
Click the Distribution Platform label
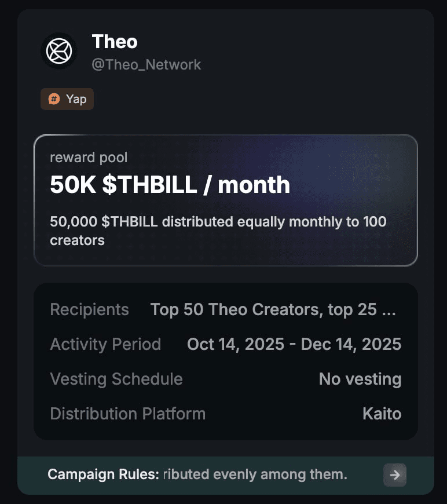pos(127,414)
